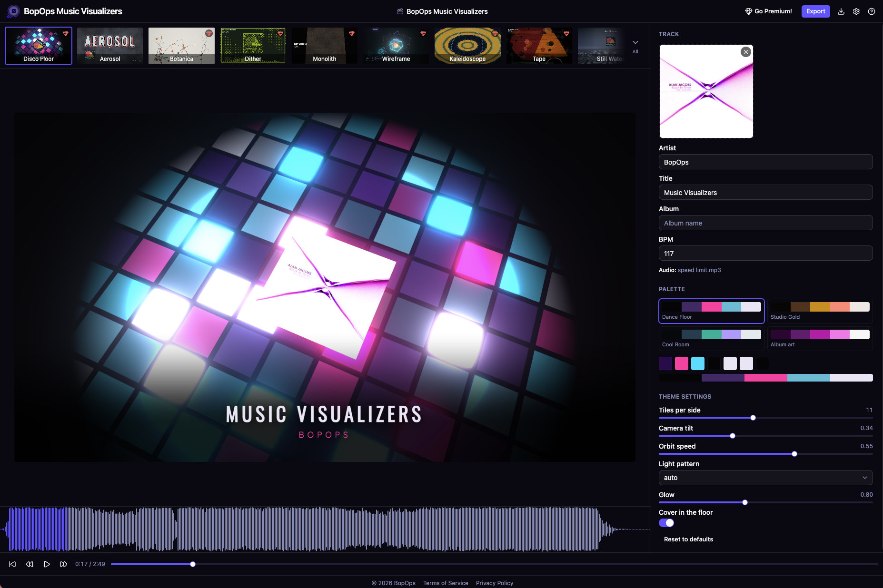Viewport: 883px width, 588px height.
Task: Click the Export button
Action: 815,11
